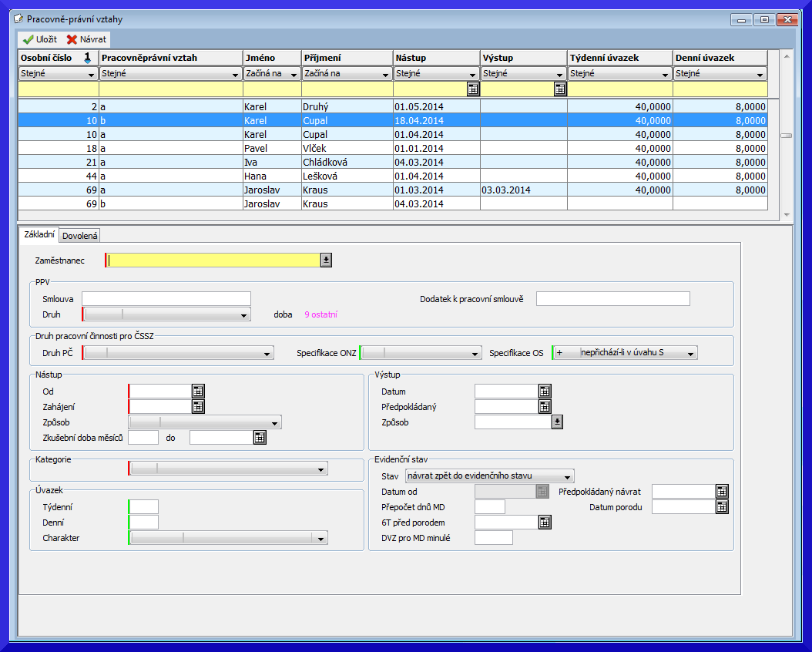Open the Stav evidenční stav dropdown
The image size is (812, 652).
point(568,476)
